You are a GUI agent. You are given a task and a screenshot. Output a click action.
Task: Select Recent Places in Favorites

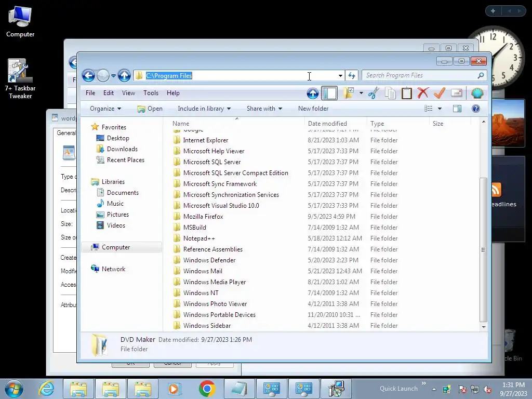[x=126, y=160]
